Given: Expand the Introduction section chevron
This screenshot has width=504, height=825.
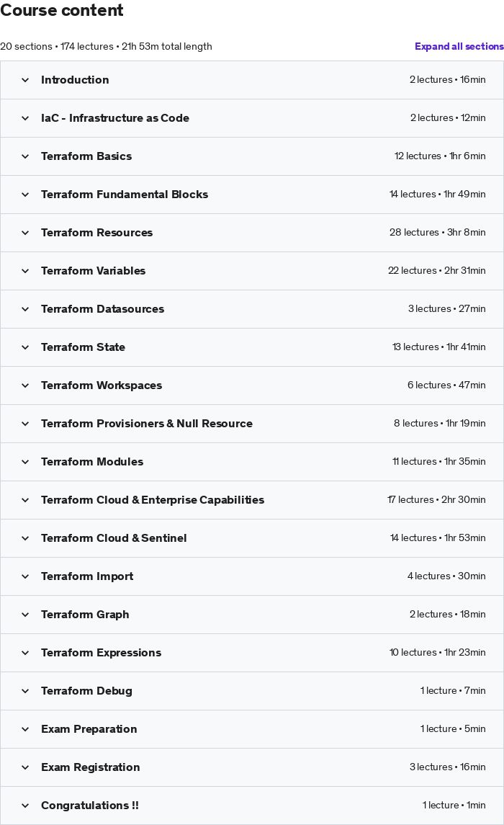Looking at the screenshot, I should 25,80.
